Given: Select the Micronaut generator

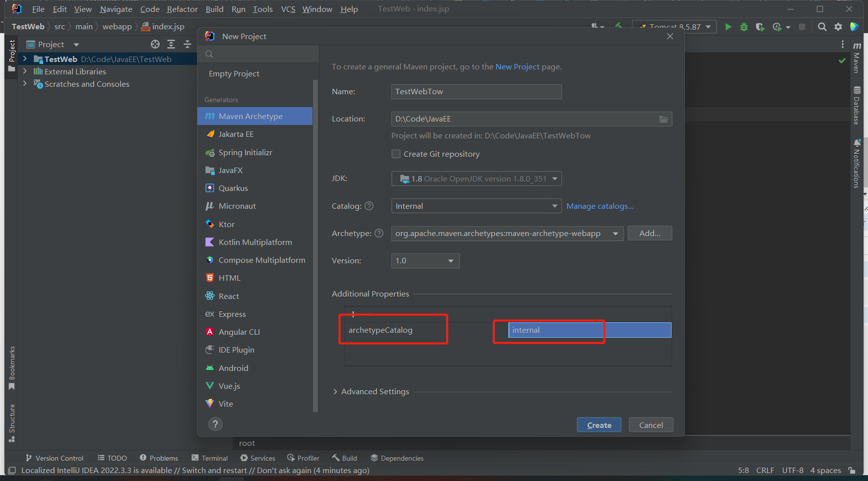Looking at the screenshot, I should coord(255,206).
